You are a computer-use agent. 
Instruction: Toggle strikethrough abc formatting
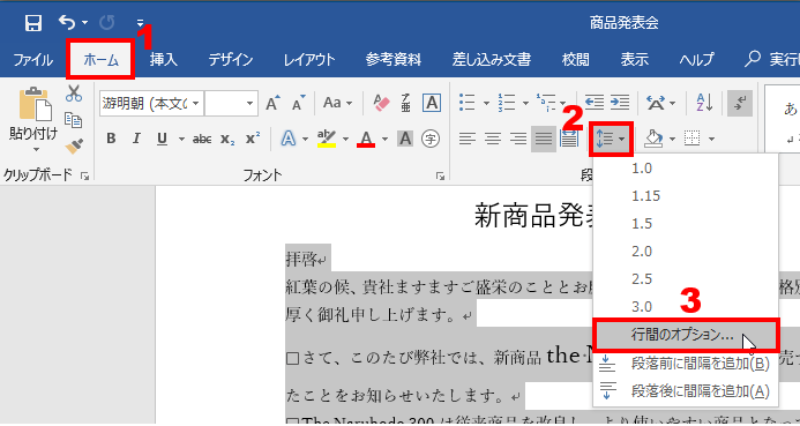coord(202,139)
